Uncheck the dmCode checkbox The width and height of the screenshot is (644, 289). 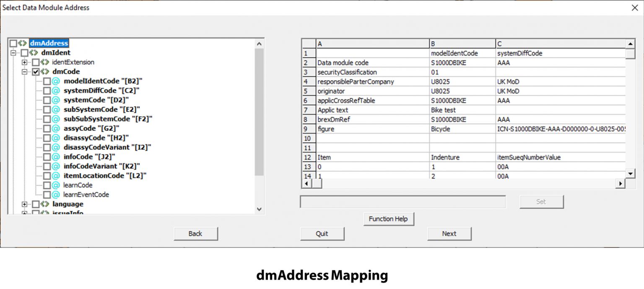coord(36,71)
